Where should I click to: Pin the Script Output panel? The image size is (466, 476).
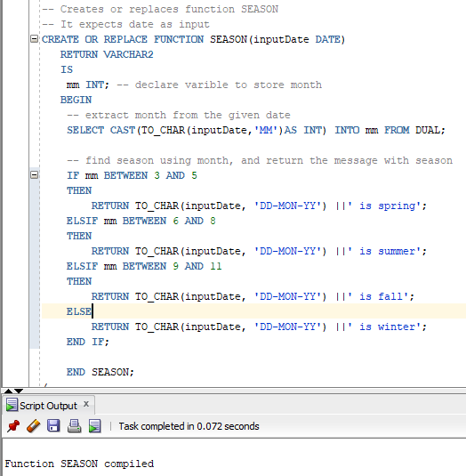click(x=13, y=426)
